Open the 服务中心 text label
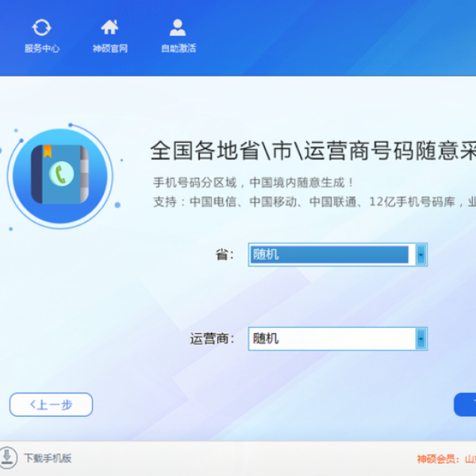The image size is (476, 476). pos(42,48)
